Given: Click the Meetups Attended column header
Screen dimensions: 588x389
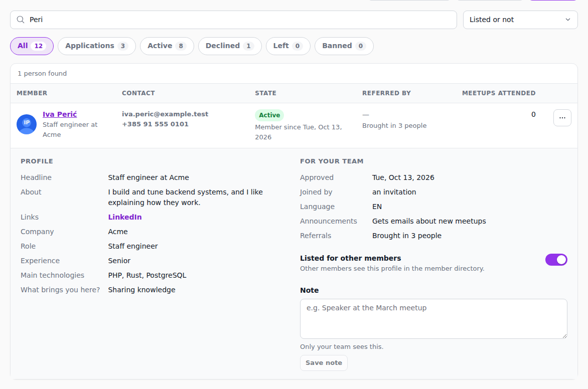Looking at the screenshot, I should click(x=499, y=93).
